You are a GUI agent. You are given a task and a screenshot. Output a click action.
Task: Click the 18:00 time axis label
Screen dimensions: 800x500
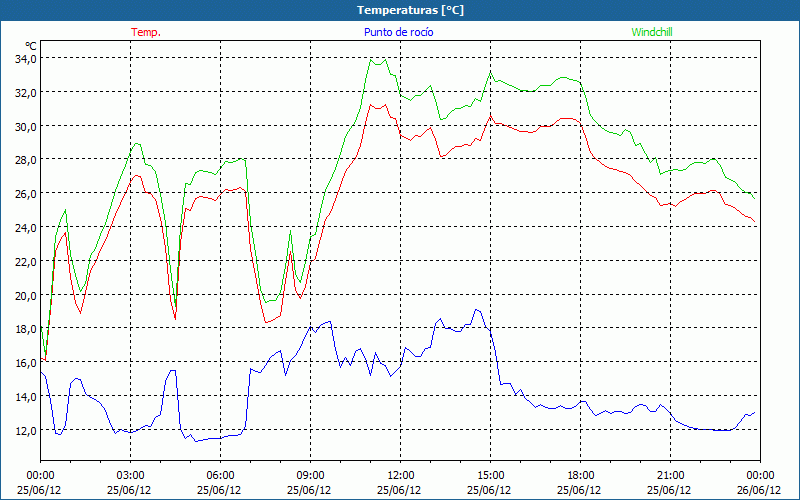580,476
